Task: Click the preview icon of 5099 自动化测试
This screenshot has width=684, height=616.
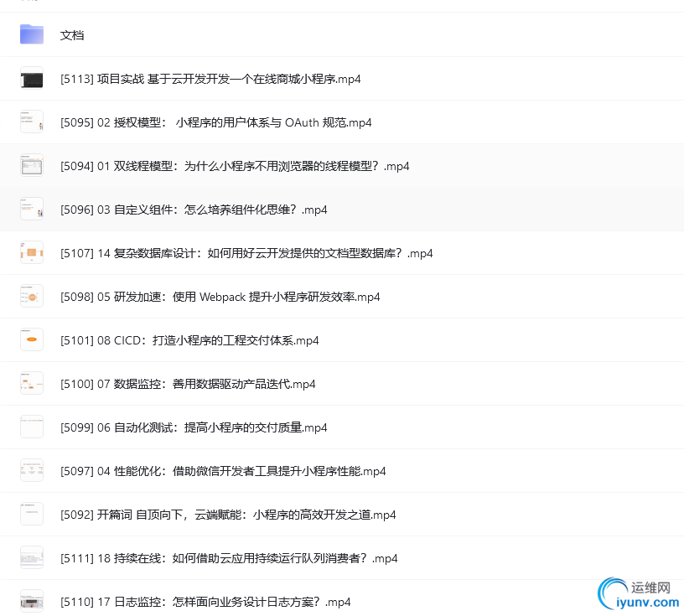Action: click(x=31, y=427)
